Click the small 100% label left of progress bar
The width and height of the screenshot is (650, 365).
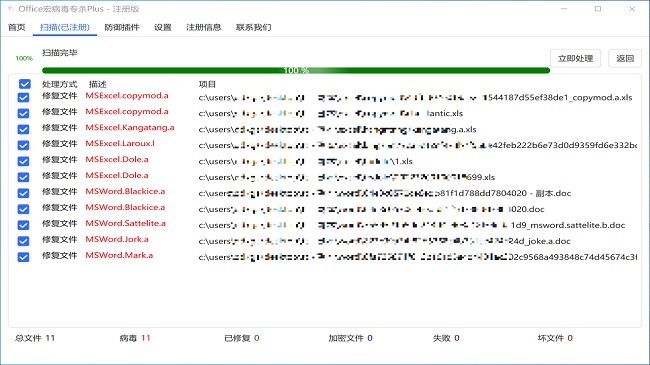[24, 58]
